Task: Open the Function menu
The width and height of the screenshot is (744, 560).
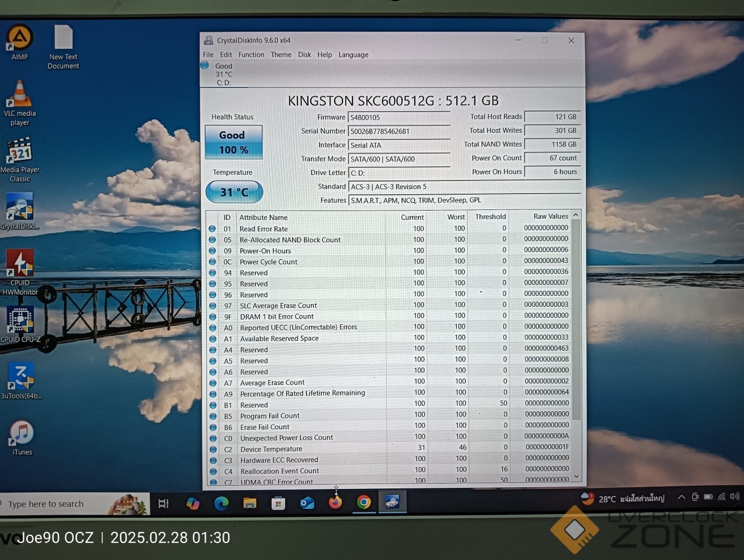Action: (252, 55)
